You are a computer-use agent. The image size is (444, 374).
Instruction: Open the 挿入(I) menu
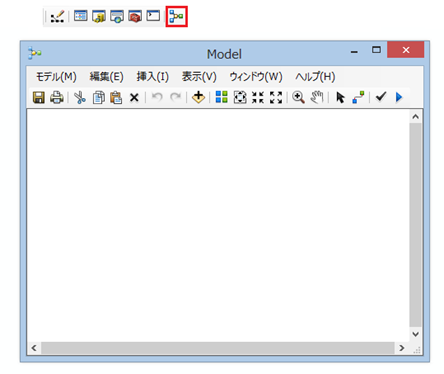click(x=152, y=77)
